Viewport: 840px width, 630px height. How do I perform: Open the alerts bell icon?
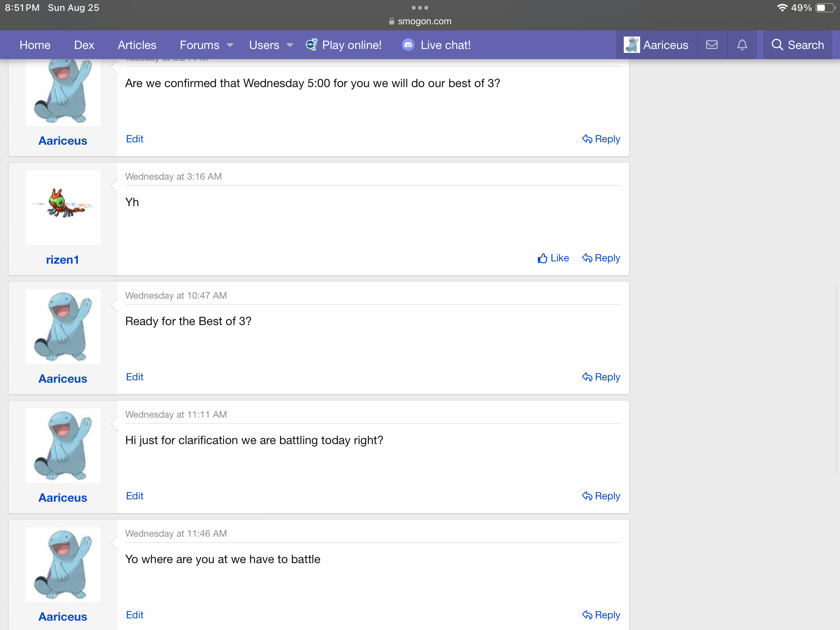(742, 45)
